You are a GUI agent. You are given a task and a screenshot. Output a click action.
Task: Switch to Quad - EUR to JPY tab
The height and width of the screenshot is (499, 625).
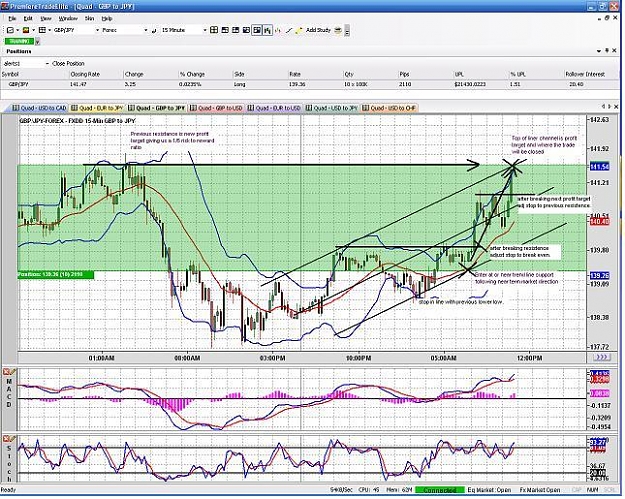point(97,108)
